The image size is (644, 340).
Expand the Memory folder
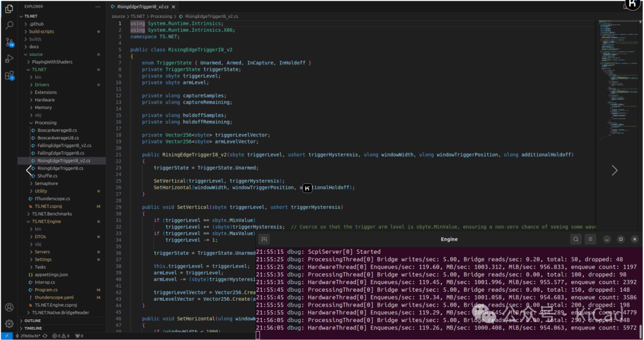[61, 107]
